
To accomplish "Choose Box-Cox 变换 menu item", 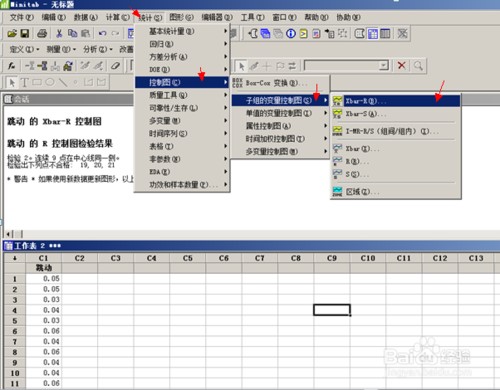I will pyautogui.click(x=280, y=83).
